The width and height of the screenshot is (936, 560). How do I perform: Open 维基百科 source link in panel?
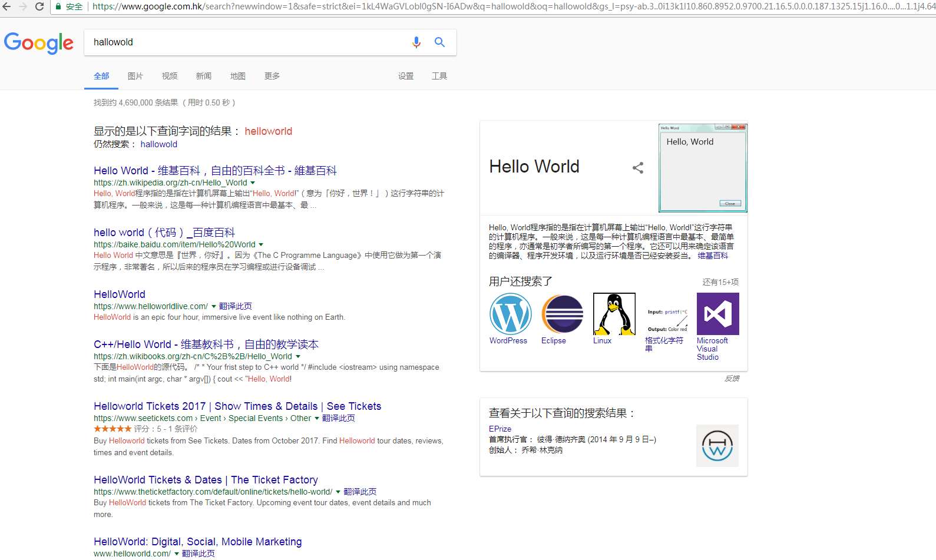(713, 256)
